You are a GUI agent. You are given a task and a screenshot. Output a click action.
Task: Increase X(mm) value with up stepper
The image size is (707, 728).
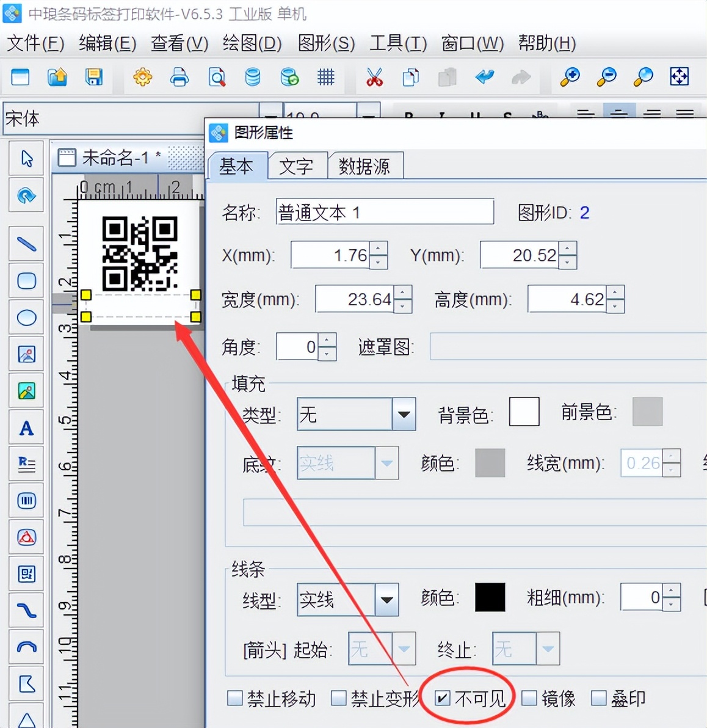click(379, 249)
